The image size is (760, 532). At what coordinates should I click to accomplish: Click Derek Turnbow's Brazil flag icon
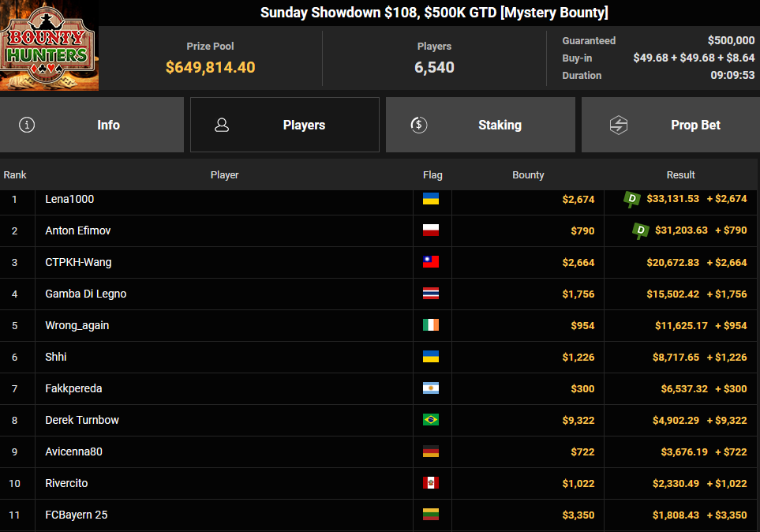coord(431,419)
